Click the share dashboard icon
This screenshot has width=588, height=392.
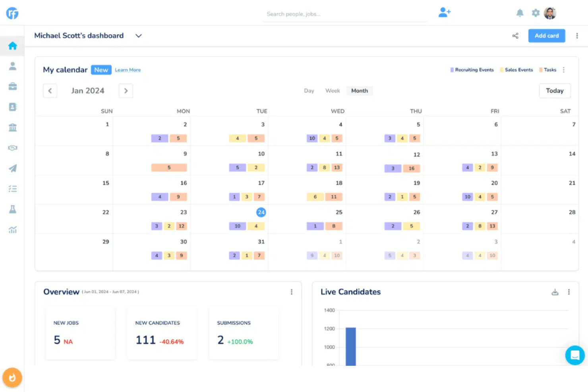coord(515,36)
